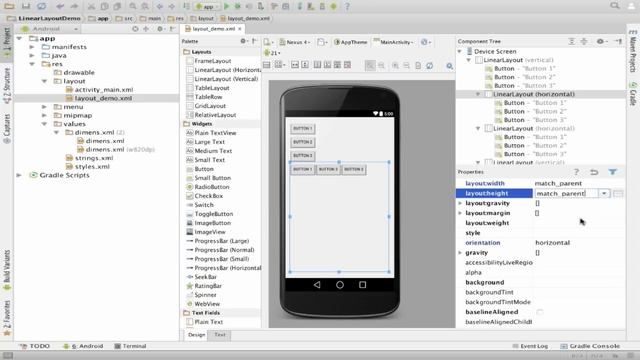
Task: Select strings.xml in project tree
Action: [x=94, y=158]
